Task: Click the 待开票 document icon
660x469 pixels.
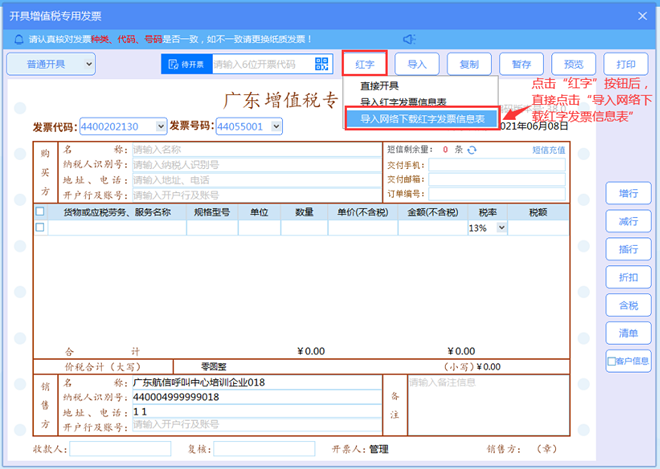Action: (173, 64)
